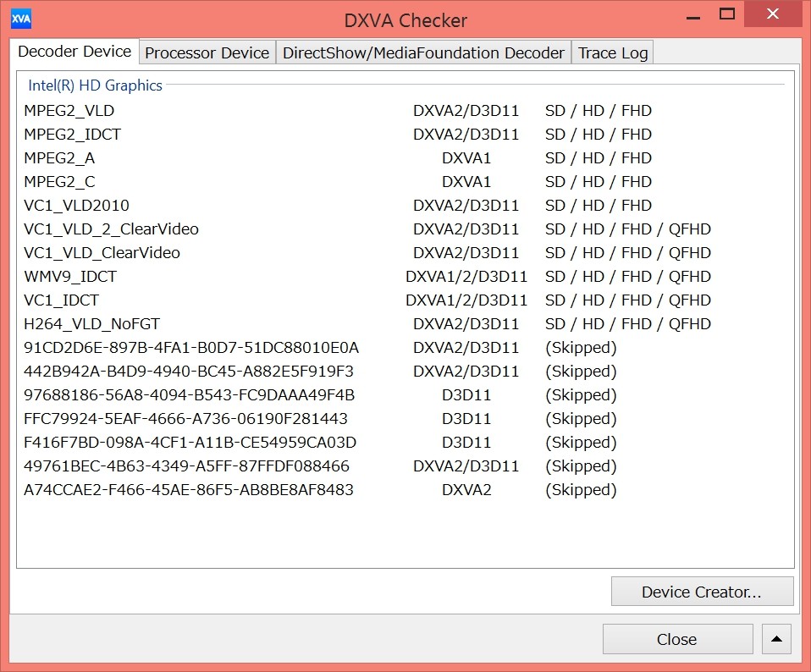Click DXVA2/D3D11 in the 442B942A entry row
Viewport: 811px width, 672px height.
(x=466, y=372)
